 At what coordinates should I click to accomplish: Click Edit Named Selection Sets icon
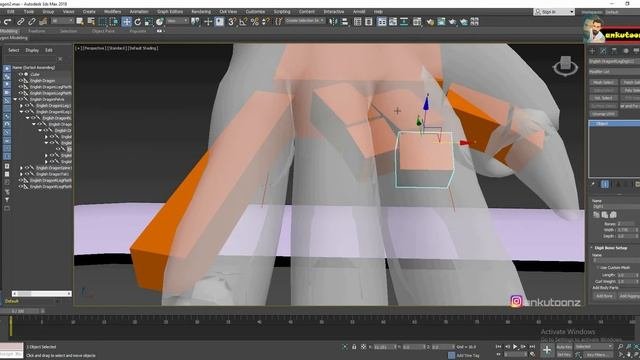tap(279, 22)
